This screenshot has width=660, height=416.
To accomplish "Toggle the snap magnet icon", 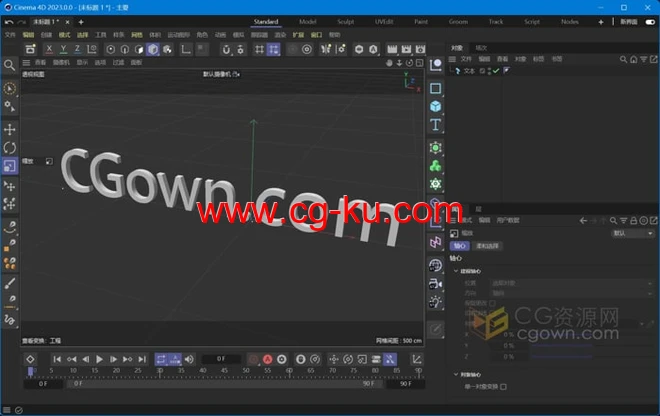I will (226, 50).
